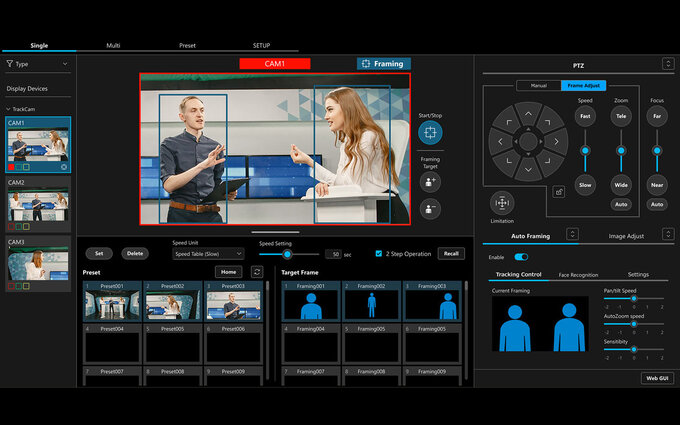Viewport: 680px width, 425px height.
Task: Expand the Image Adjust panel selector
Action: coord(668,234)
